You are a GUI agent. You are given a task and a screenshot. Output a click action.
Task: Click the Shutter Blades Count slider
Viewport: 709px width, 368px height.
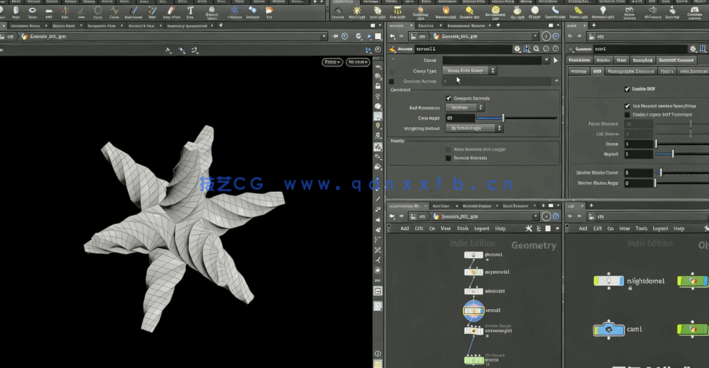point(682,173)
